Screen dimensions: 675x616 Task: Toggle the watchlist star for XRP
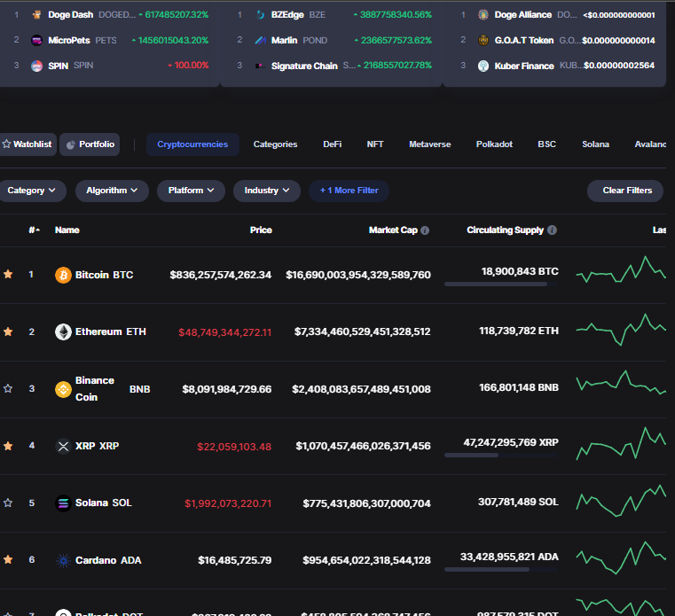coord(8,446)
